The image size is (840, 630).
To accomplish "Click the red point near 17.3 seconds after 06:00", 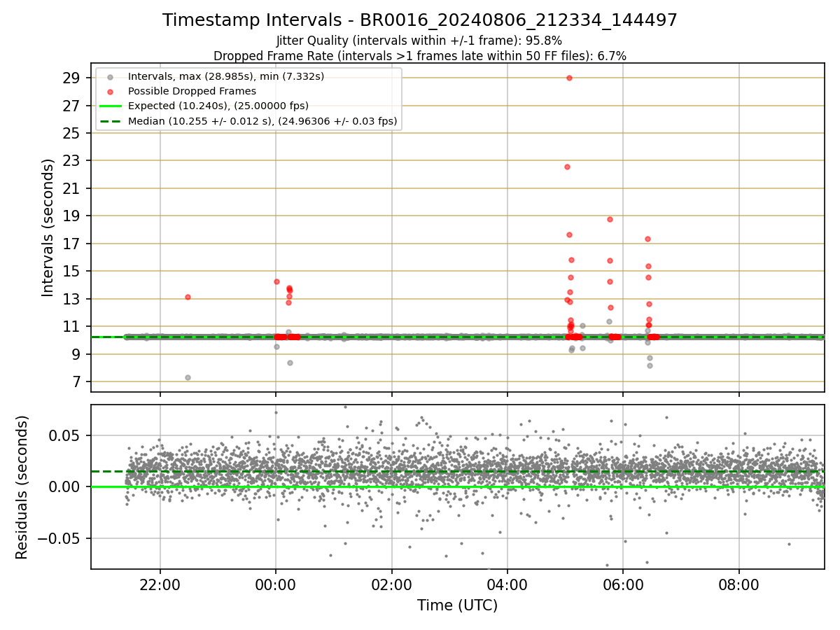I will [647, 239].
